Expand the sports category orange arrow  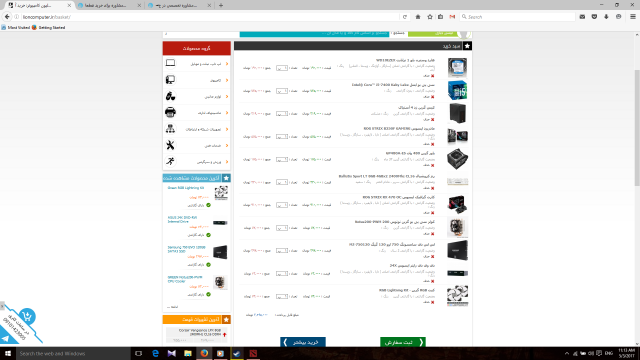[227, 162]
